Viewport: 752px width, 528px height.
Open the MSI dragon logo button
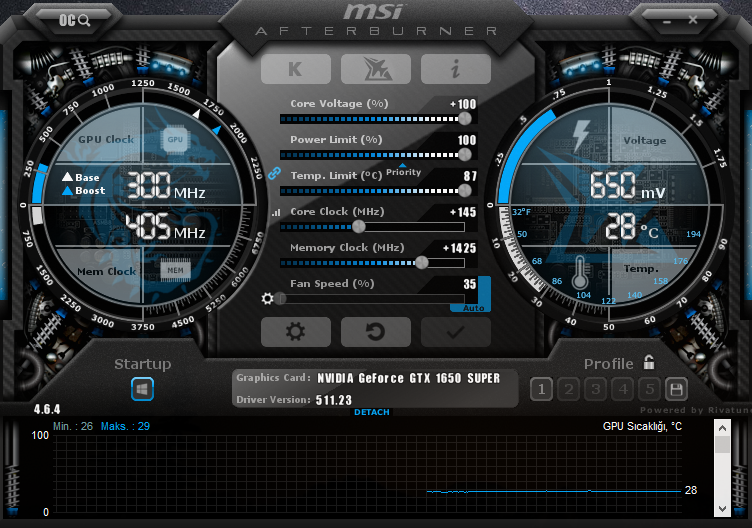coord(376,69)
